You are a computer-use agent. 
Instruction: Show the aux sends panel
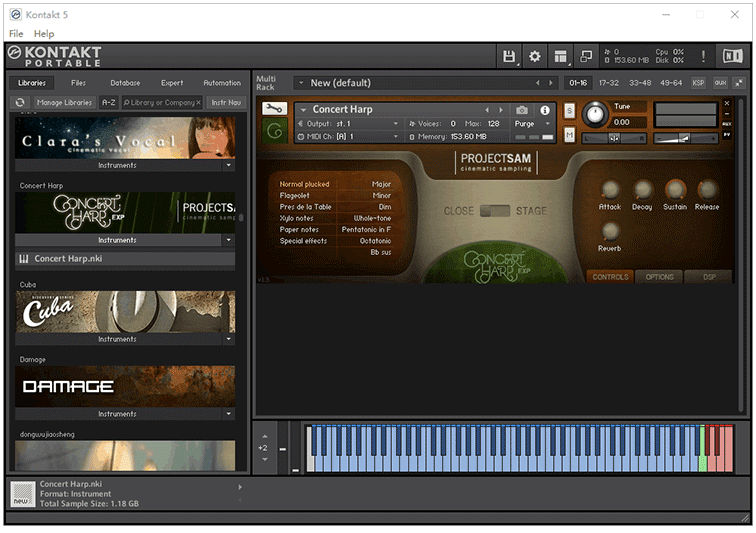coord(720,83)
